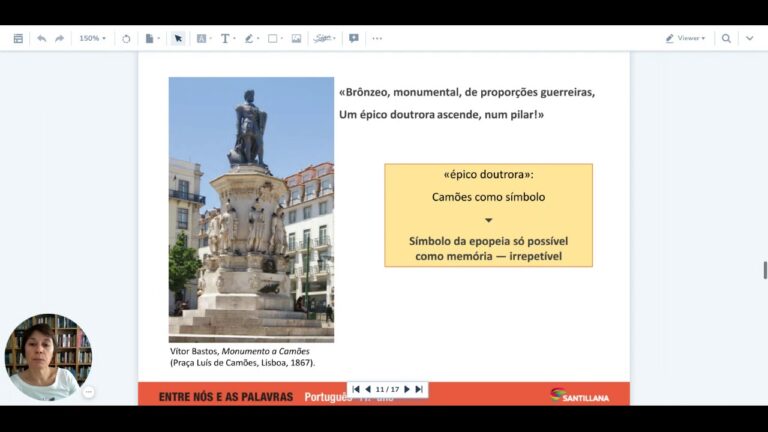Go to the next page
Viewport: 768px width, 432px height.
407,389
